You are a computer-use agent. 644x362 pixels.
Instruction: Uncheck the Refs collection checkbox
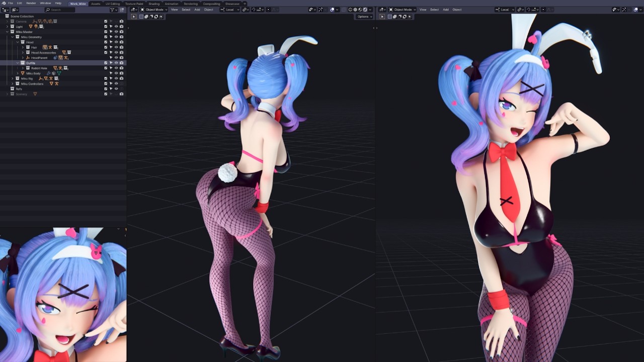106,89
